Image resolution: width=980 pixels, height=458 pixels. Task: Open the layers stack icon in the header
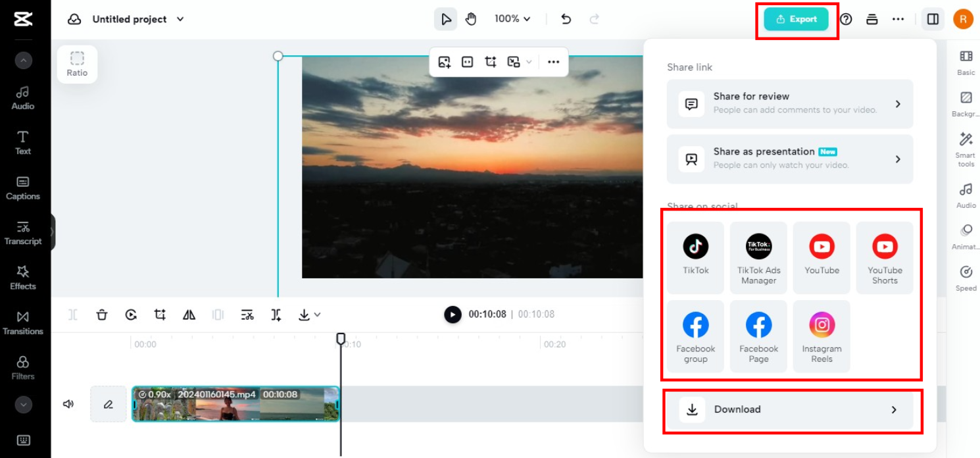tap(872, 19)
